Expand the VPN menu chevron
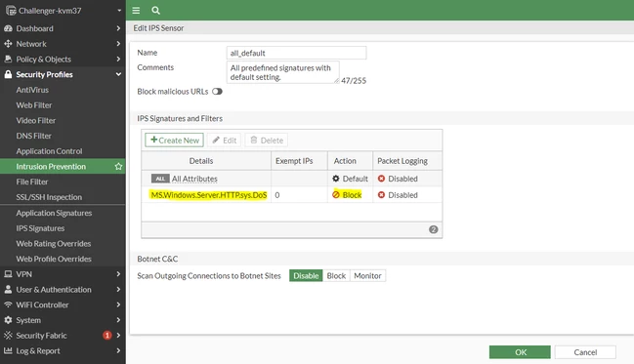 tap(118, 274)
